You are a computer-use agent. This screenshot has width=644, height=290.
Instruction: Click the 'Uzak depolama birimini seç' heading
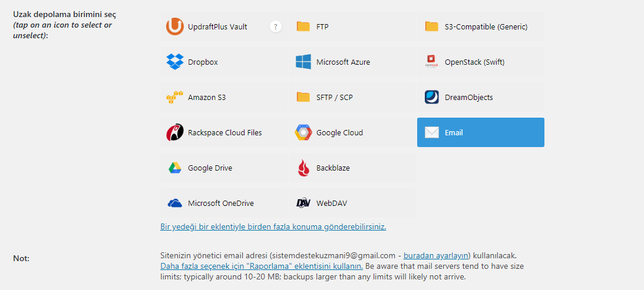(64, 14)
